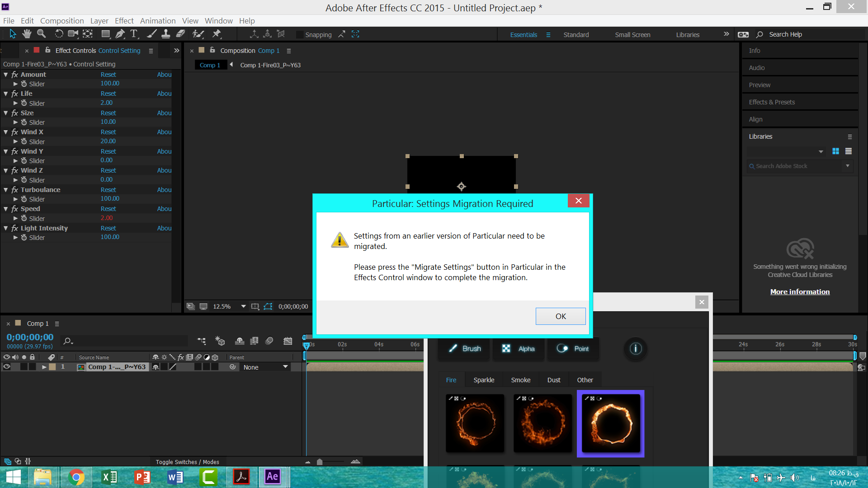Open Excel from the taskbar

click(109, 477)
